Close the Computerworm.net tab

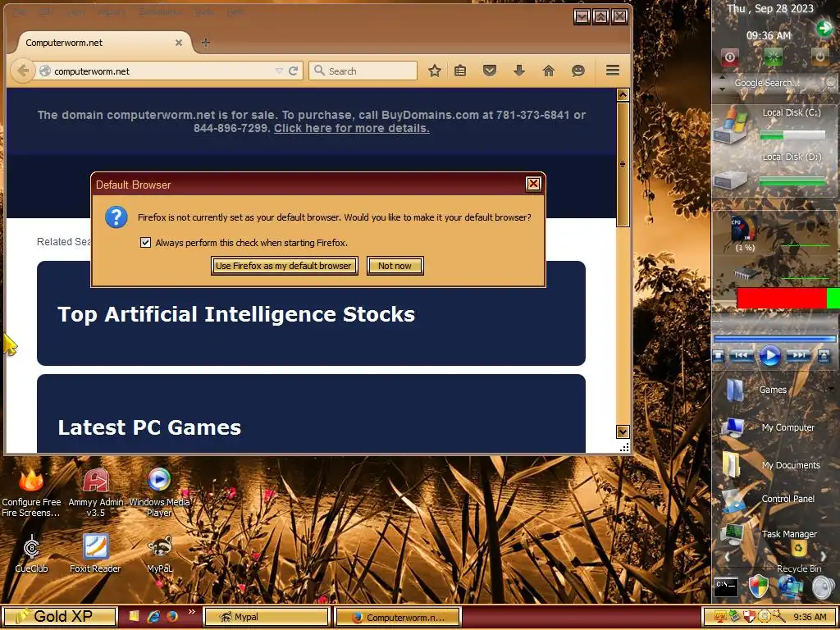tap(179, 43)
